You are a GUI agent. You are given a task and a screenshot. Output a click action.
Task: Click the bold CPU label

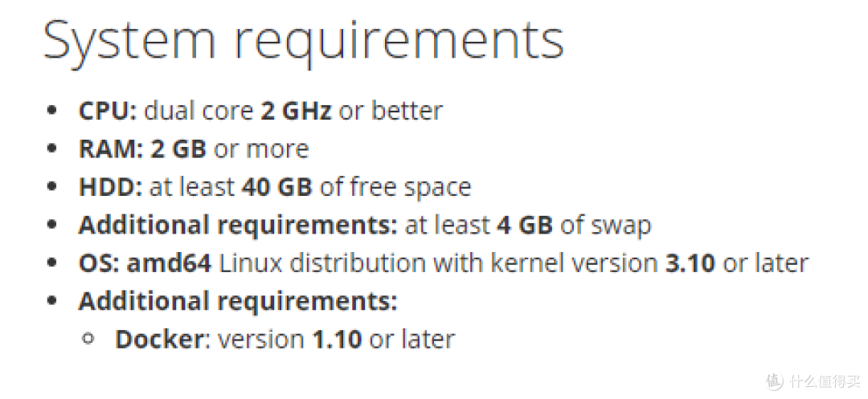[108, 111]
